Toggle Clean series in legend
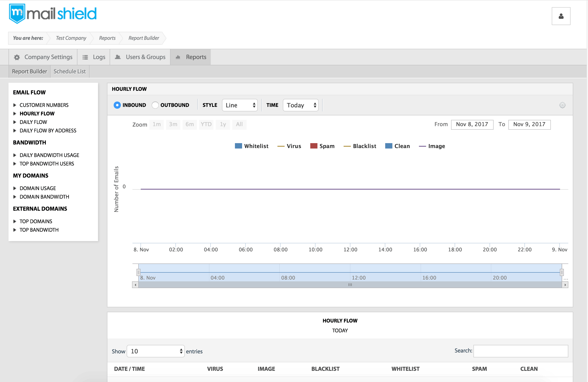 [x=398, y=146]
